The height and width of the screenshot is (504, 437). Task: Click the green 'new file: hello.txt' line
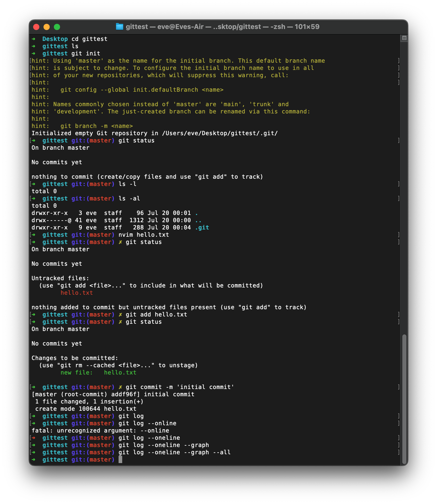[98, 373]
